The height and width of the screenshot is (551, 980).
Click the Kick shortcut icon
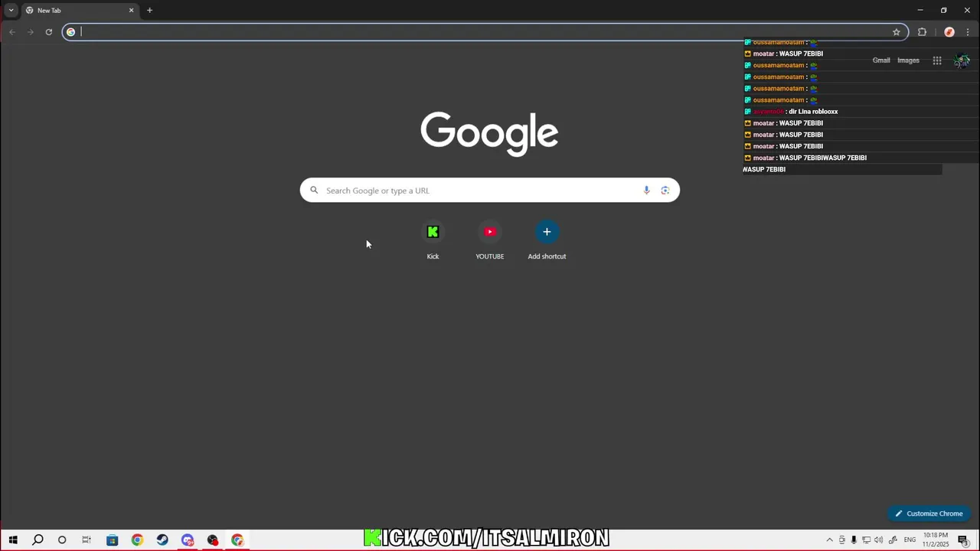(433, 232)
